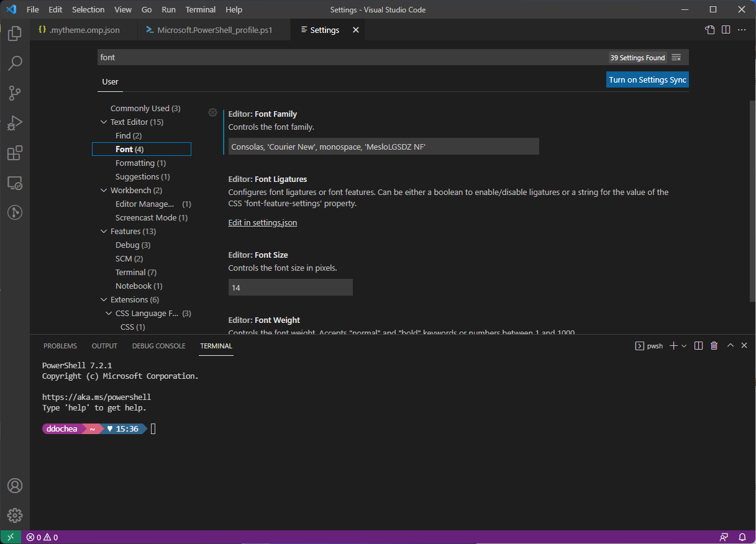Click the gear icon beside Font Family setting

[212, 112]
